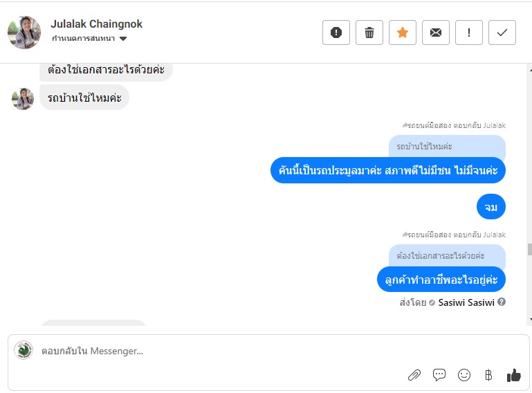This screenshot has height=393, width=532.
Task: Click the plain exclamation mark button
Action: (469, 33)
